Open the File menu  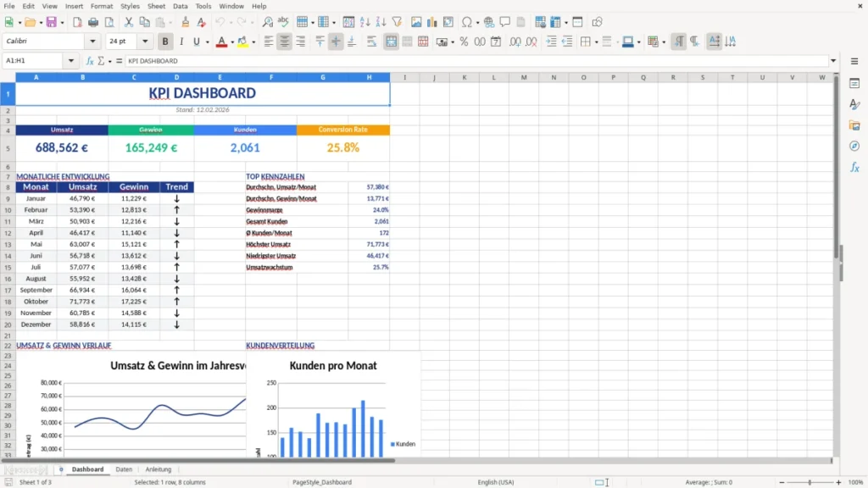[8, 6]
